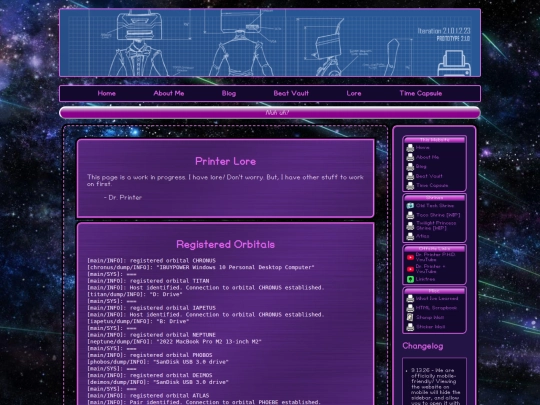Click the printer icon beside Sticker Wall
Image resolution: width=540 pixels, height=405 pixels.
410,327
